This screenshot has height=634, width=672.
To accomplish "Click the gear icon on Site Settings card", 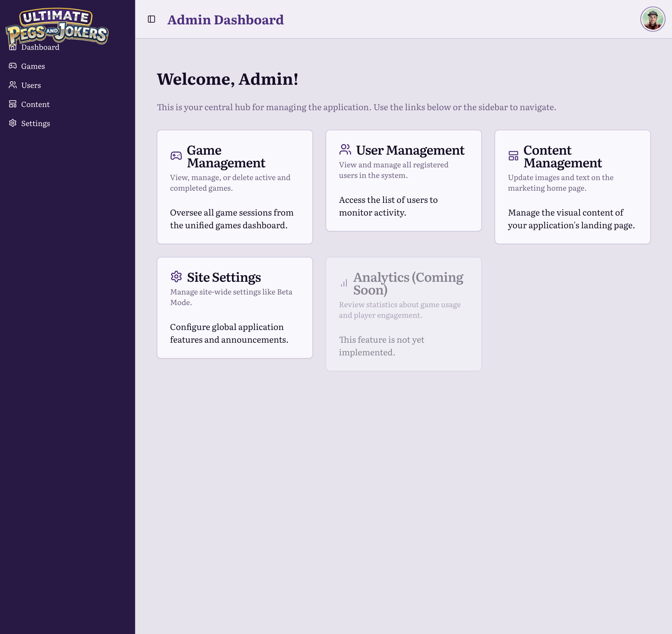I will (176, 276).
